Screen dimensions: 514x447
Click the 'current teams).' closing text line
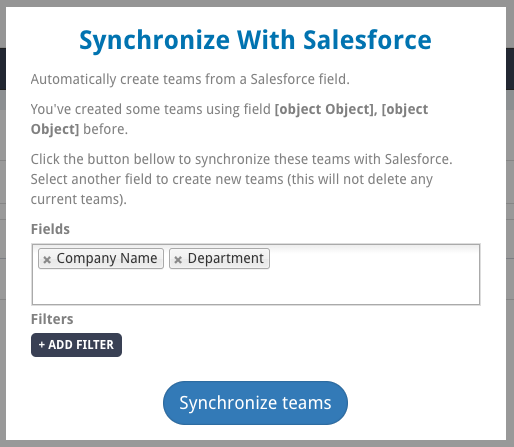click(79, 199)
